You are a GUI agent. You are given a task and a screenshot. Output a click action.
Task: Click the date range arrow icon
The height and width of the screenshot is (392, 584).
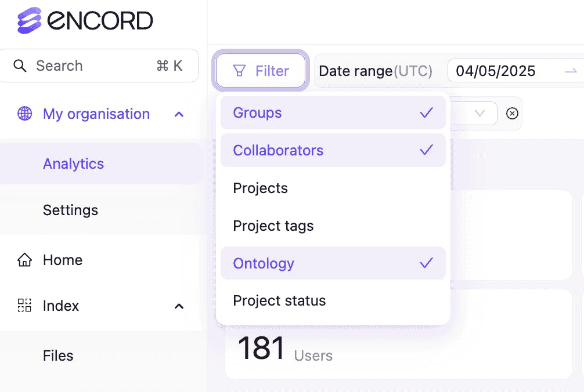(x=571, y=71)
